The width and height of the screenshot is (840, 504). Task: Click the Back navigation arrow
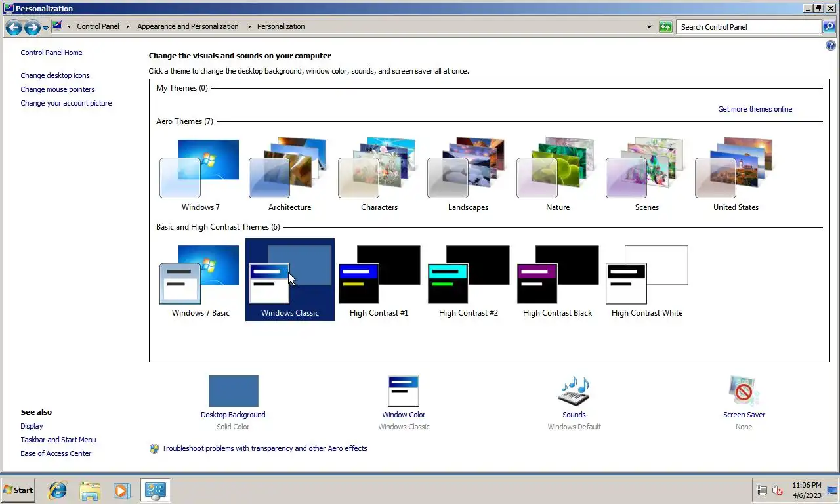coord(14,27)
